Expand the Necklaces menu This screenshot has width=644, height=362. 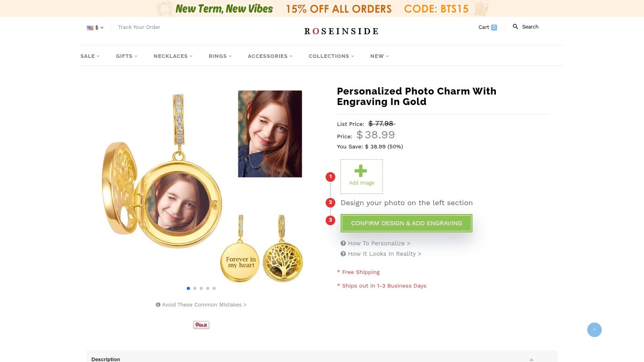click(173, 56)
